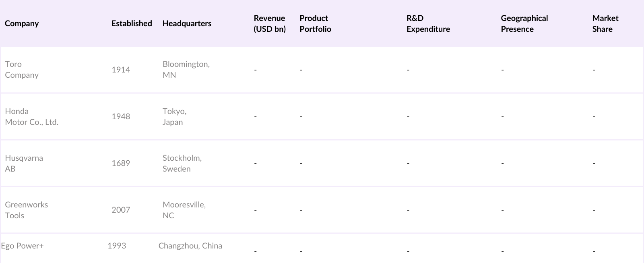Click the 1914 established year cell

tap(121, 70)
